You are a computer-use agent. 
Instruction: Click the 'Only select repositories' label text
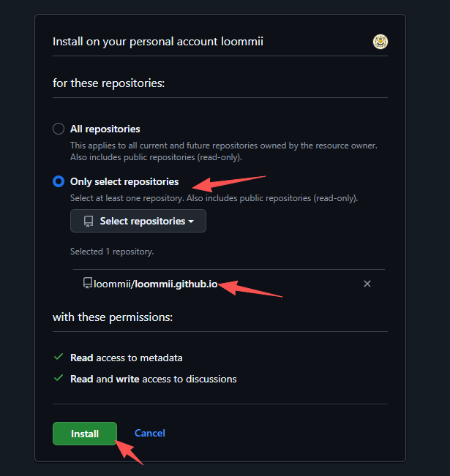click(124, 181)
